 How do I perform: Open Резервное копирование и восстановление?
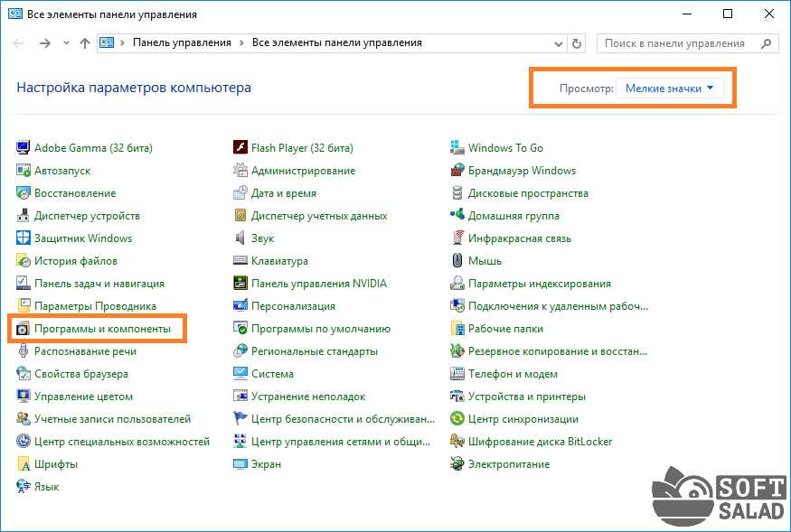tap(558, 351)
